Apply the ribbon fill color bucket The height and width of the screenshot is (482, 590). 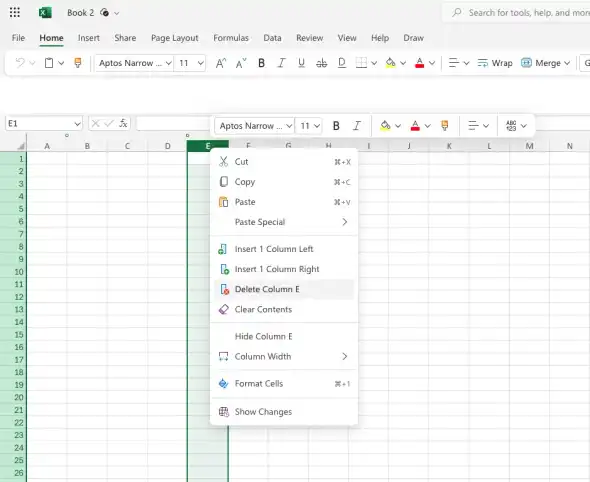tap(391, 63)
